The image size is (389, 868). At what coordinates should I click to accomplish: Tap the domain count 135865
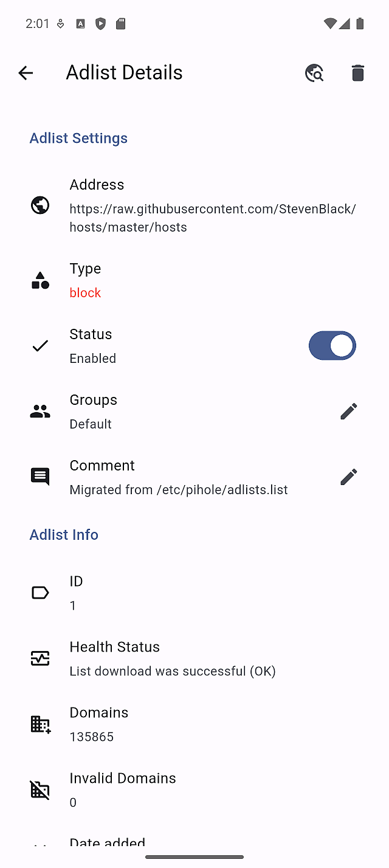[x=92, y=737]
